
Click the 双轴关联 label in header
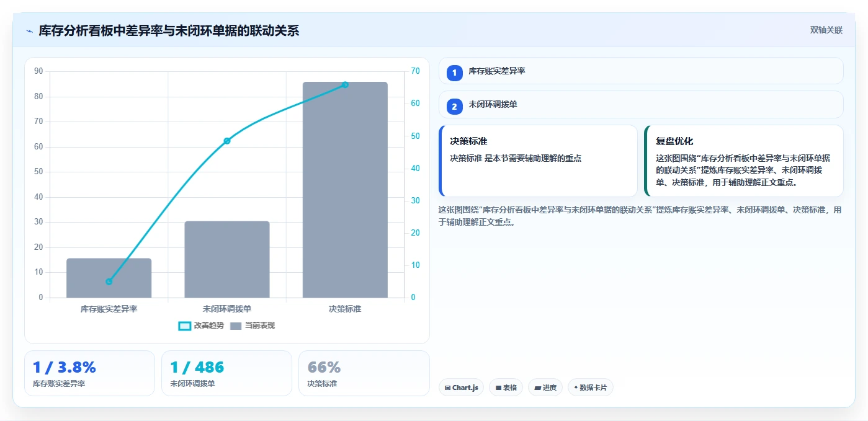(826, 30)
